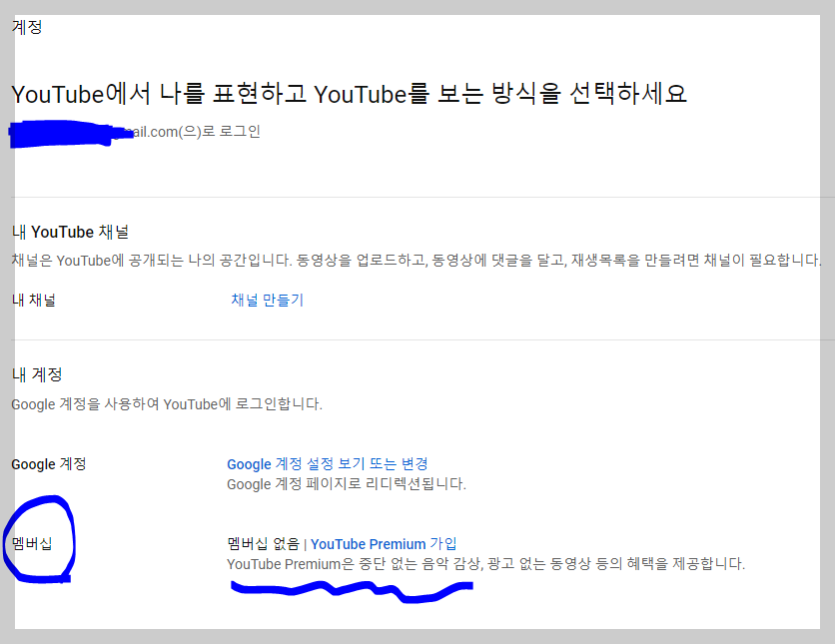Click 'Google 계정을 사용하여' description text
The image size is (835, 644).
(167, 404)
